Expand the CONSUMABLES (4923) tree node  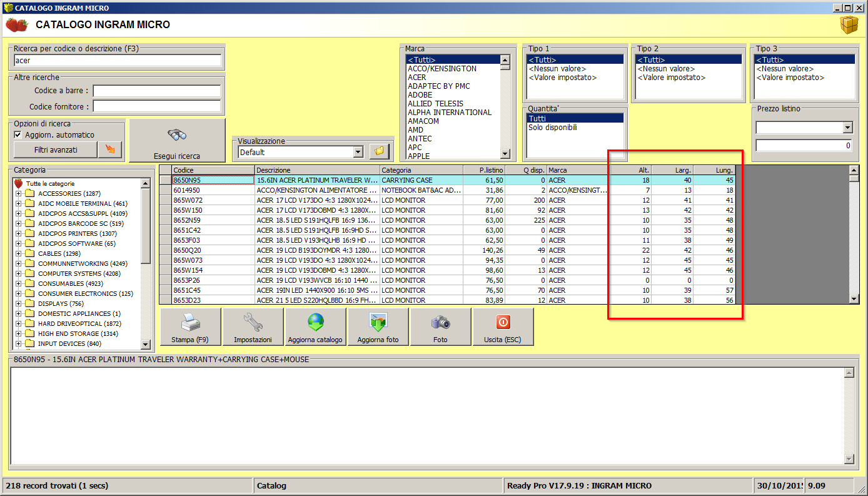[18, 283]
